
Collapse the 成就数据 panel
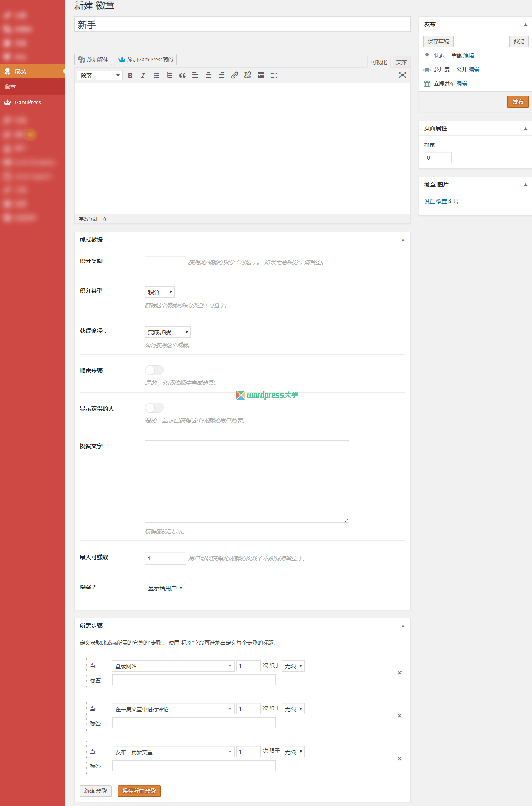click(x=403, y=240)
